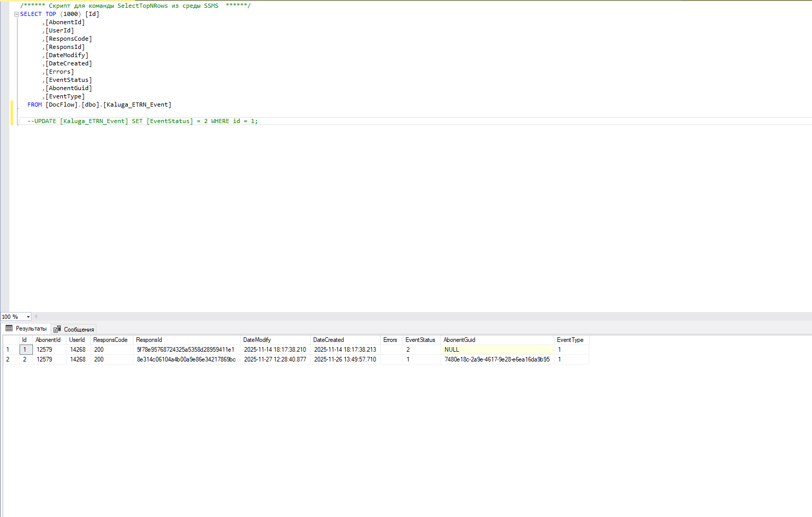Screen dimensions: 812x517
Task: Click [AbonentGuid] in the query editor
Action: coord(69,88)
